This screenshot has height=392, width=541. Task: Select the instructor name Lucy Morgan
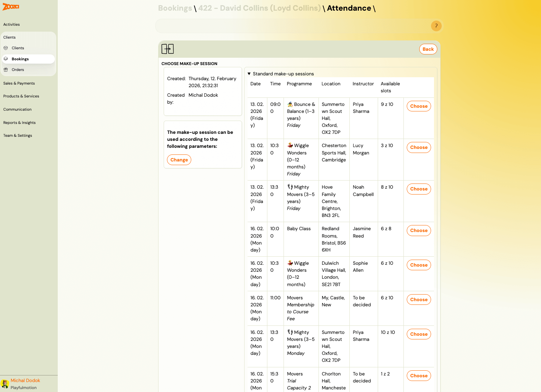pyautogui.click(x=361, y=149)
